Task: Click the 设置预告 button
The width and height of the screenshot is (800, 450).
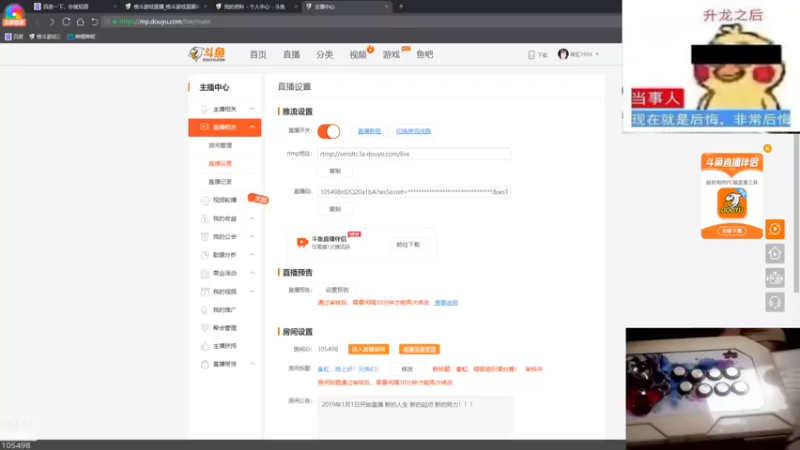Action: [x=337, y=290]
